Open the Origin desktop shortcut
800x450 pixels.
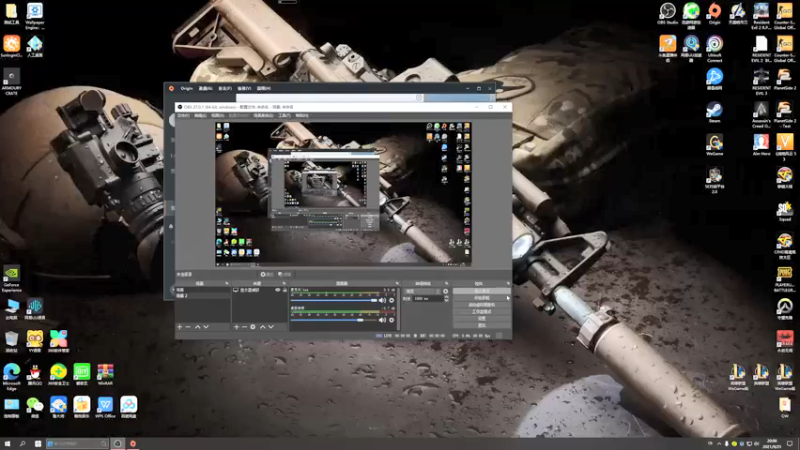point(714,14)
